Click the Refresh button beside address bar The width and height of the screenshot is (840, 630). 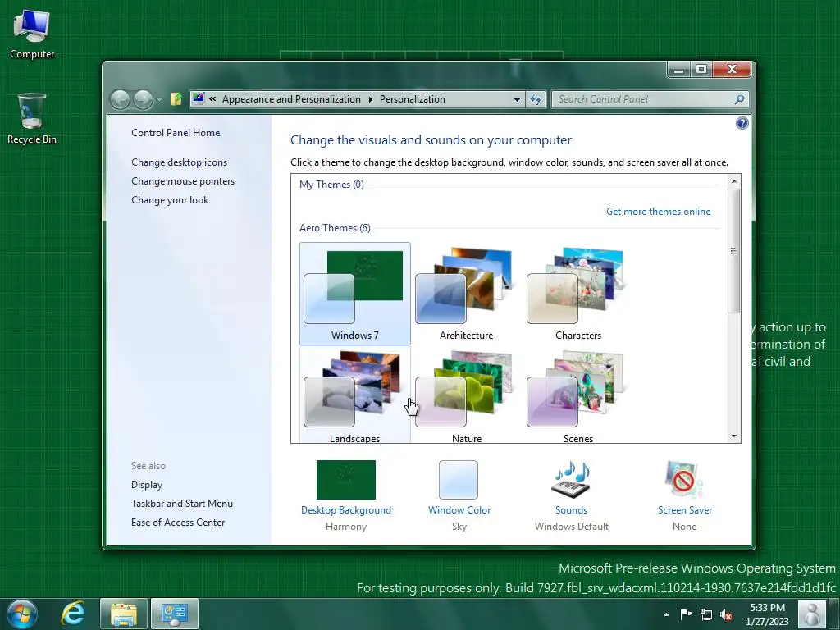pyautogui.click(x=536, y=99)
